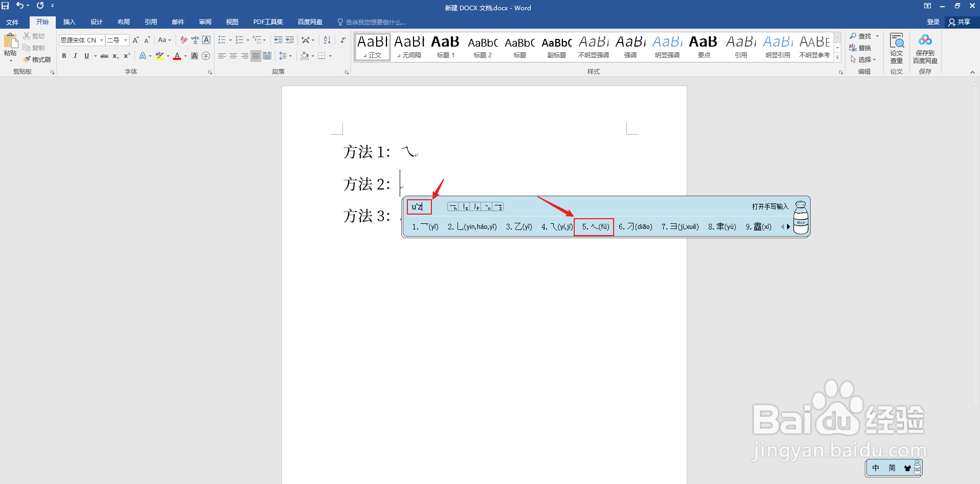The width and height of the screenshot is (980, 484).
Task: Toggle Character Shading
Action: (194, 56)
